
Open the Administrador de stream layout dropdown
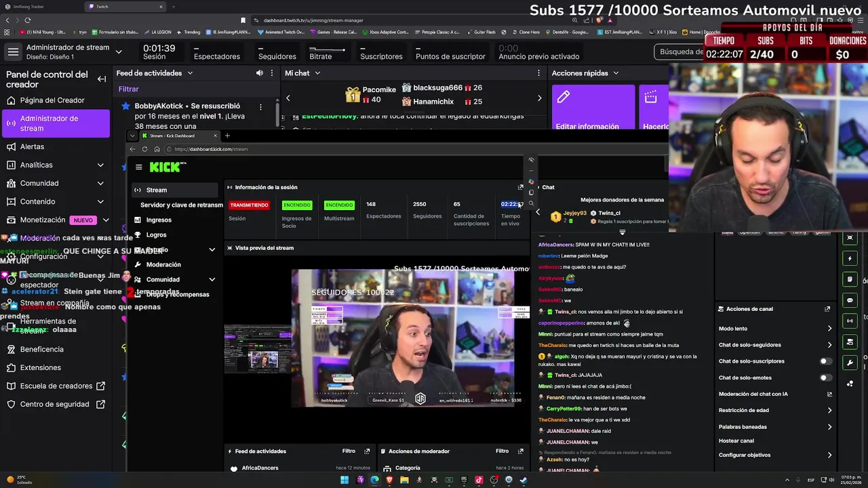[x=119, y=52]
